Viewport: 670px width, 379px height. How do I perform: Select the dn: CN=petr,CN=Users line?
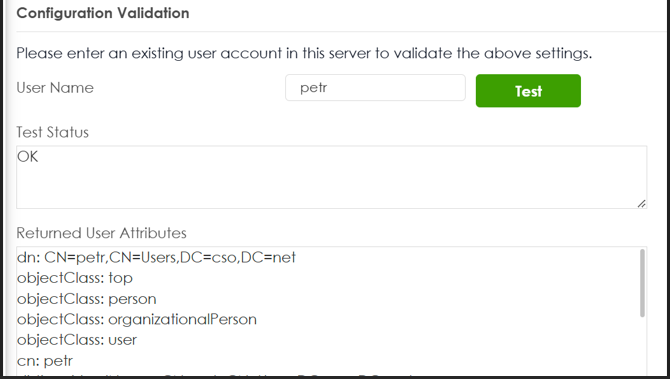(156, 257)
